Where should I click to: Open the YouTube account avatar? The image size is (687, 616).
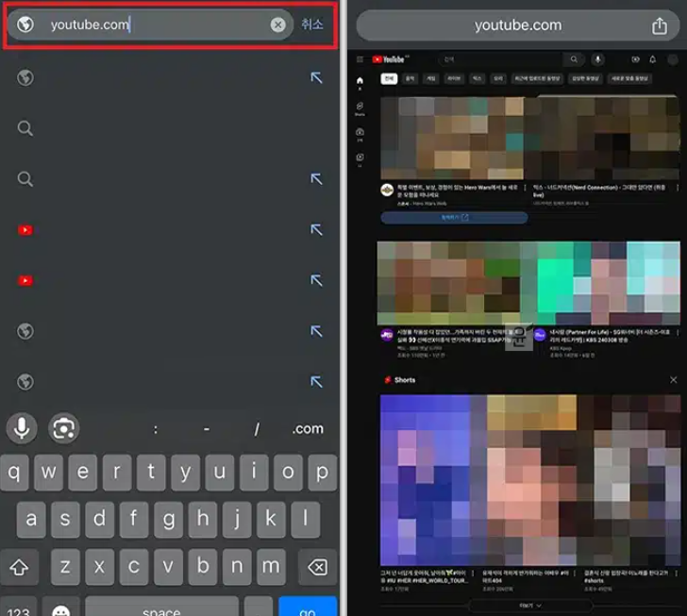click(x=673, y=59)
